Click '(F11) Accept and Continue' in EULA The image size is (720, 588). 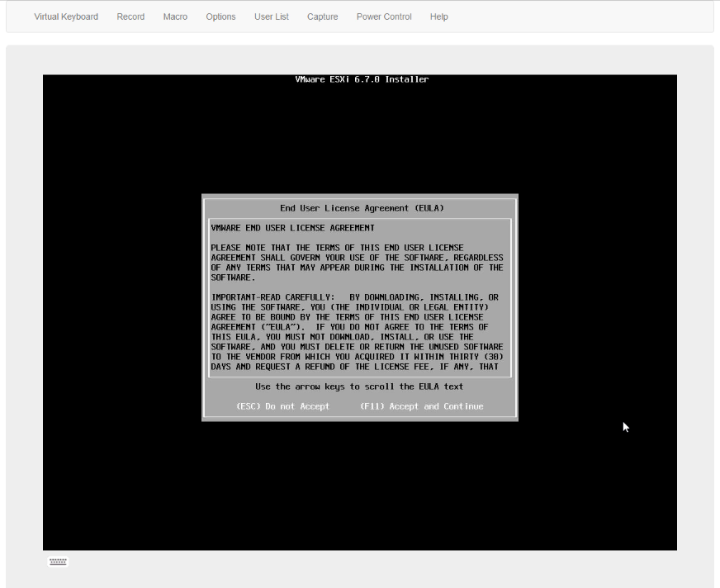point(422,406)
